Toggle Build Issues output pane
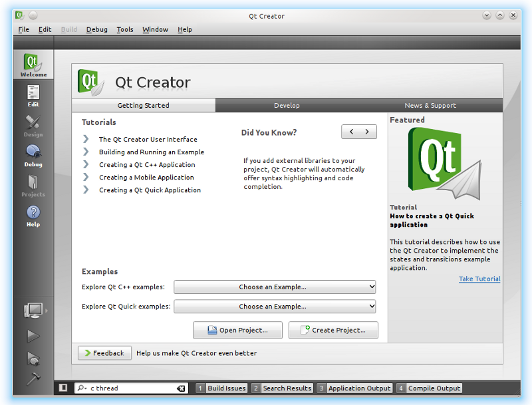 pyautogui.click(x=221, y=388)
